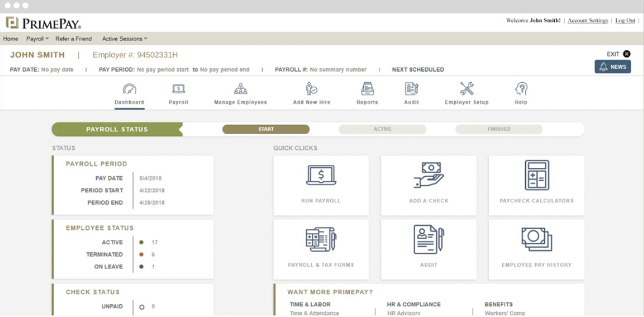This screenshot has width=644, height=317.
Task: Click the Employer # 94502331H text
Action: click(x=135, y=55)
